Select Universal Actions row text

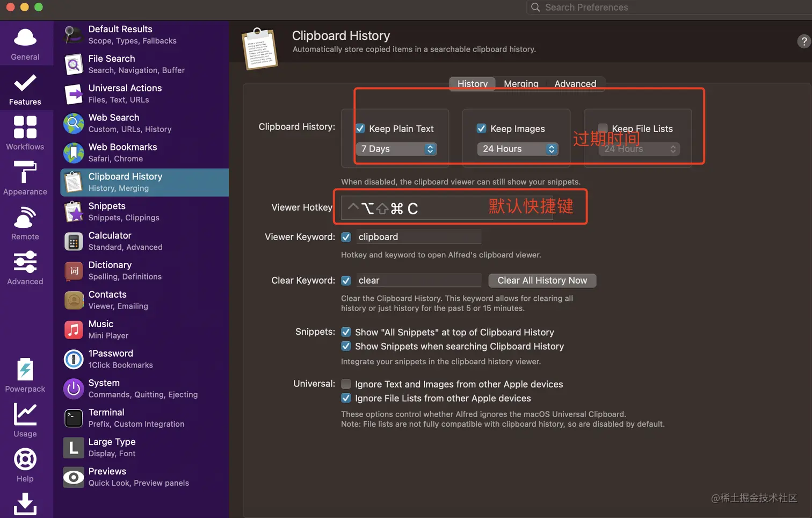coord(125,93)
